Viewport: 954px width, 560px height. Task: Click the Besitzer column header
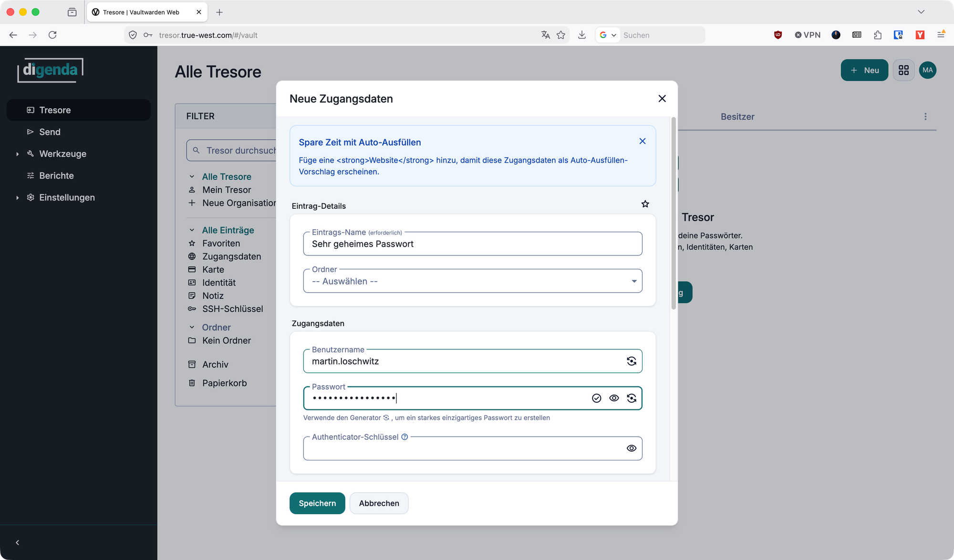pos(737,117)
